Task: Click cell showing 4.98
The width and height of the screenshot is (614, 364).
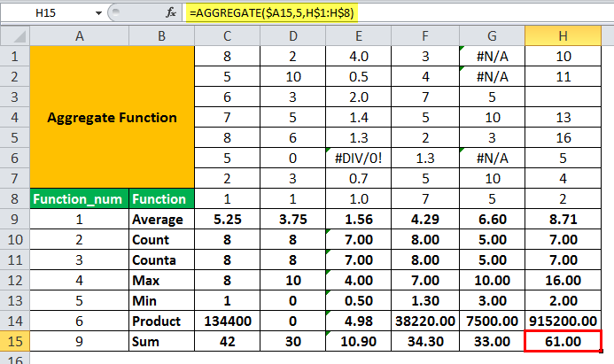Action: [x=358, y=321]
